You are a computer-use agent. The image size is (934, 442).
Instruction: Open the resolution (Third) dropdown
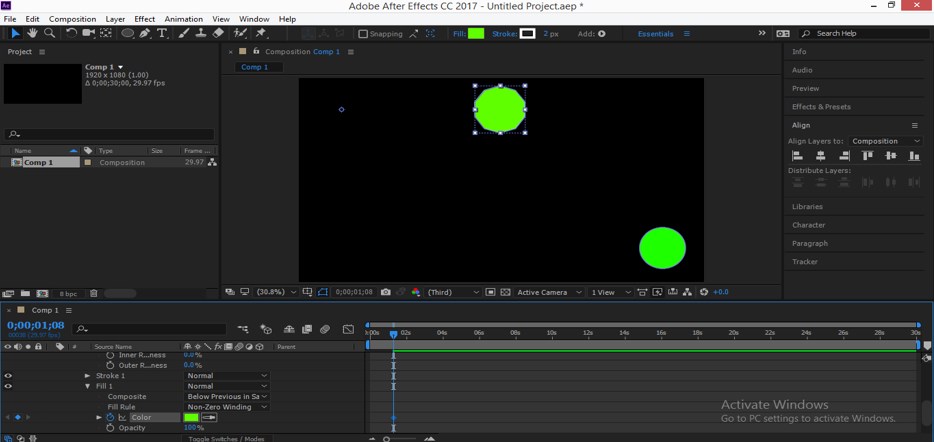(x=453, y=292)
